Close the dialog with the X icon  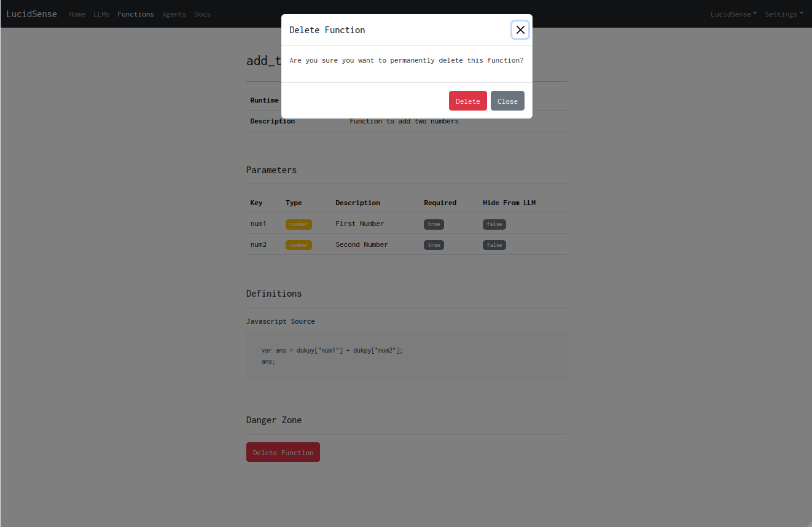tap(520, 29)
